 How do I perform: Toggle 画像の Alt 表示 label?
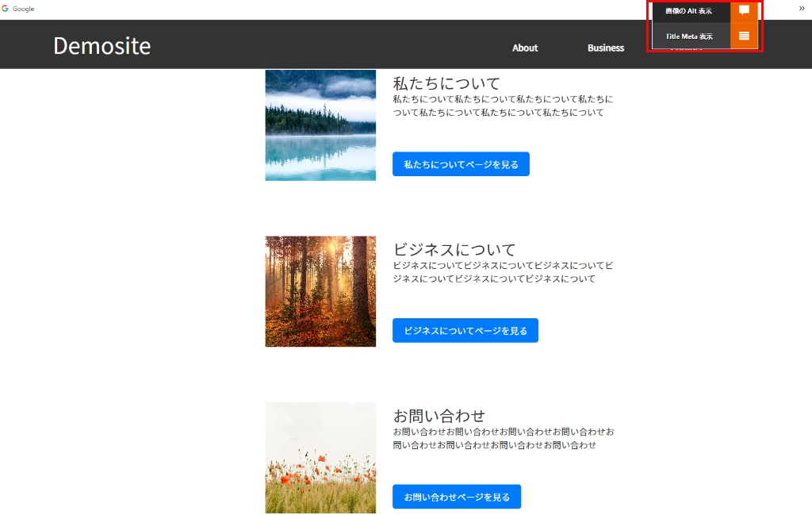pos(689,11)
